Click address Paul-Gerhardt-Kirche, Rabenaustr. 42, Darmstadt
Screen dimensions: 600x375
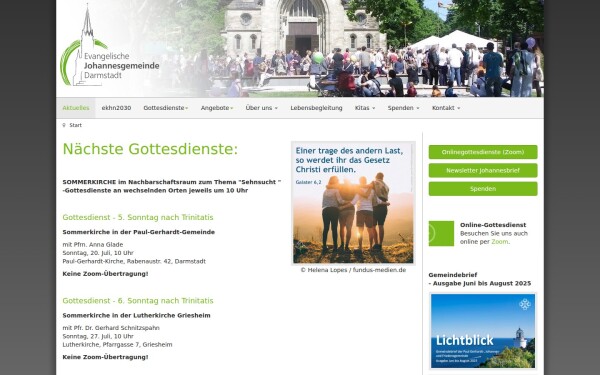(x=134, y=261)
